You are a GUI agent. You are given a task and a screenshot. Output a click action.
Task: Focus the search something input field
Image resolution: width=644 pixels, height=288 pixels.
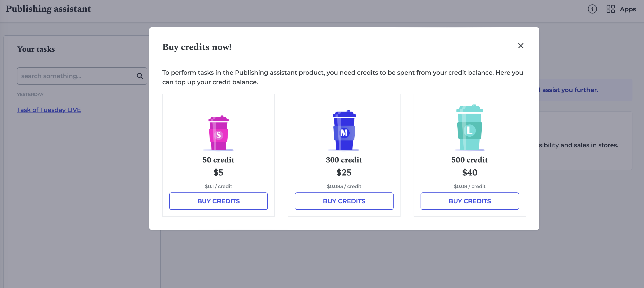[x=75, y=76]
